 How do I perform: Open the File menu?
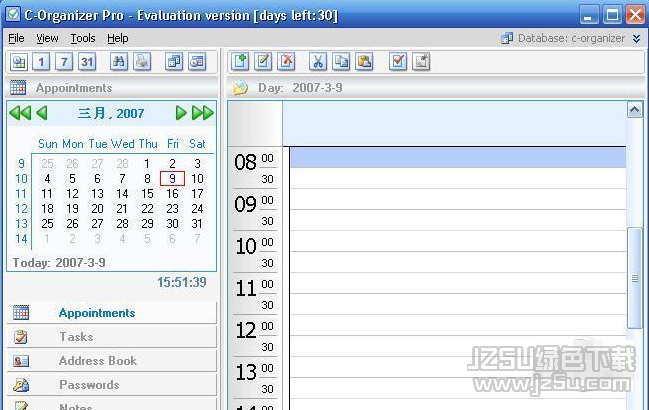[x=16, y=38]
